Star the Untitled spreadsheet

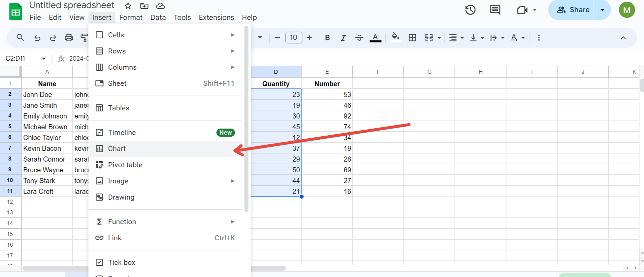click(128, 6)
